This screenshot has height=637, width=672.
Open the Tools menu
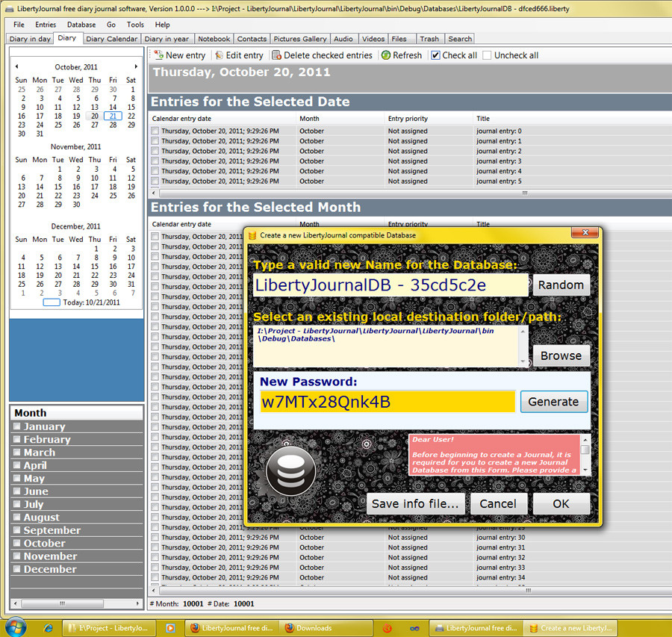coord(135,25)
